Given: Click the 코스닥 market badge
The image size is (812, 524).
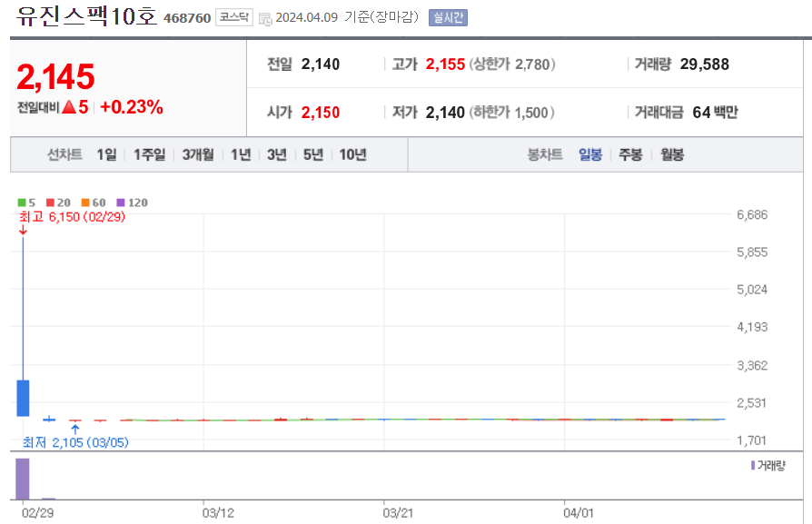Looking at the screenshot, I should pos(234,17).
